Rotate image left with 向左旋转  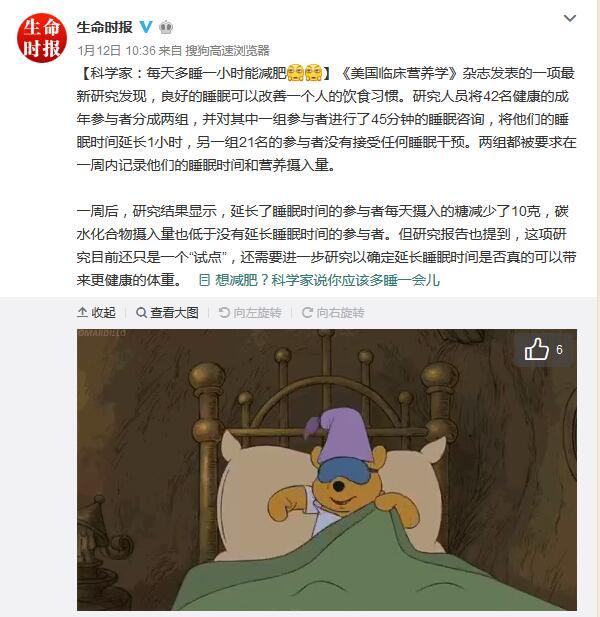250,312
